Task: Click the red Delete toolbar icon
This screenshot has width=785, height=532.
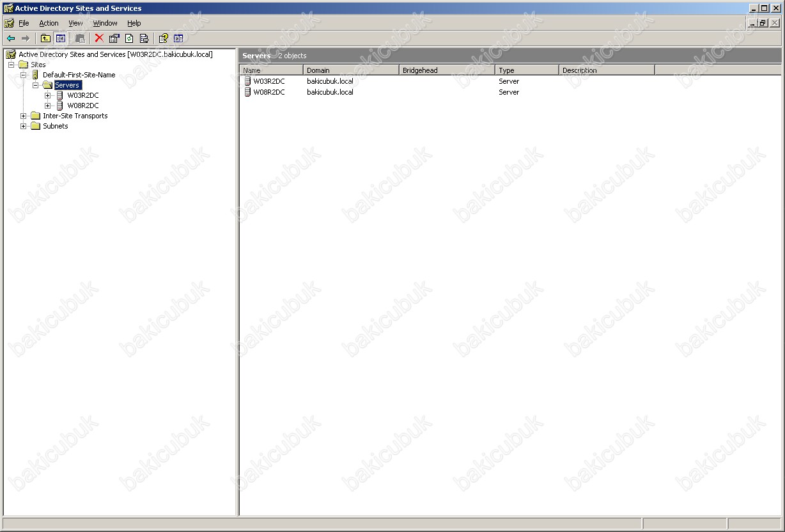Action: [99, 38]
